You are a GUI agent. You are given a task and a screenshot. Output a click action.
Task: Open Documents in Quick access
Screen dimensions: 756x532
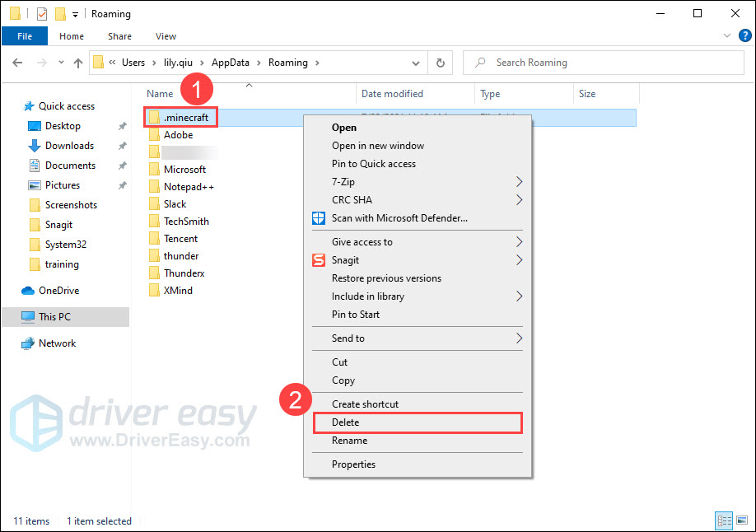70,166
